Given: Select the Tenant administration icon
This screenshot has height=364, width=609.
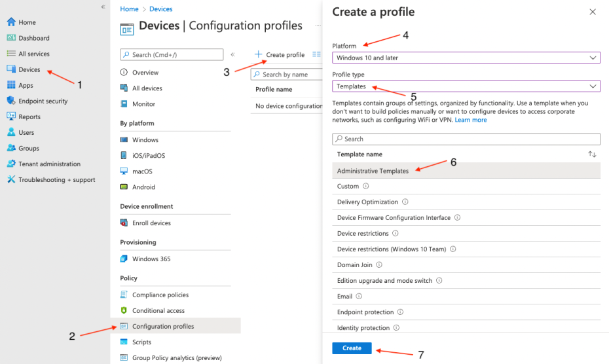Looking at the screenshot, I should [11, 164].
